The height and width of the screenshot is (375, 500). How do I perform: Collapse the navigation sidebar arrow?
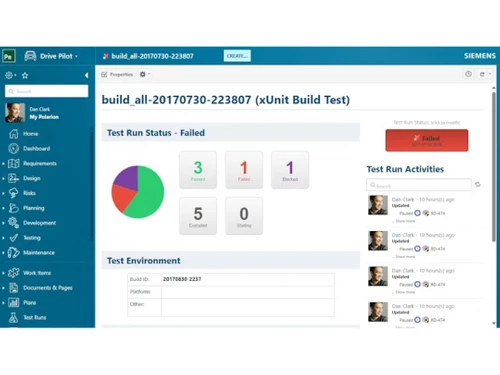point(86,75)
